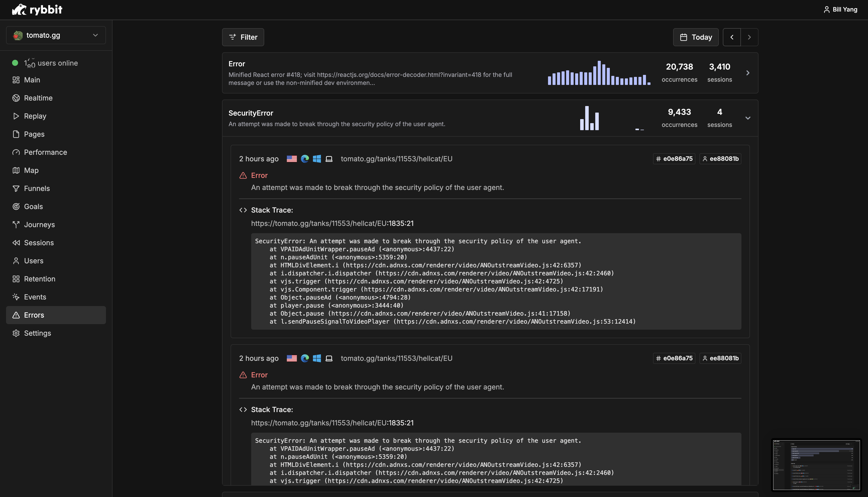The width and height of the screenshot is (868, 497).
Task: Open the Realtime globe icon
Action: click(x=16, y=98)
